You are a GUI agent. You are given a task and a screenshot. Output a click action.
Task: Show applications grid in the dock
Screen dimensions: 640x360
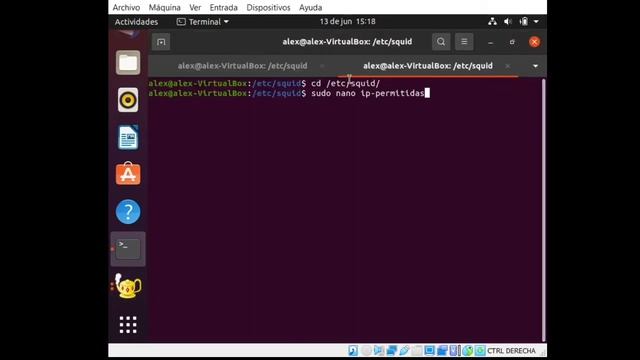[x=128, y=324]
